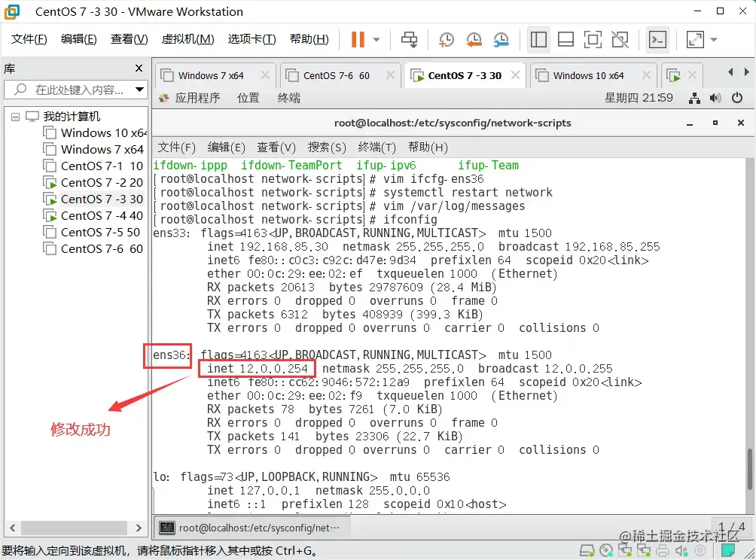Click the stretch guest display icon
756x560 pixels.
point(695,40)
